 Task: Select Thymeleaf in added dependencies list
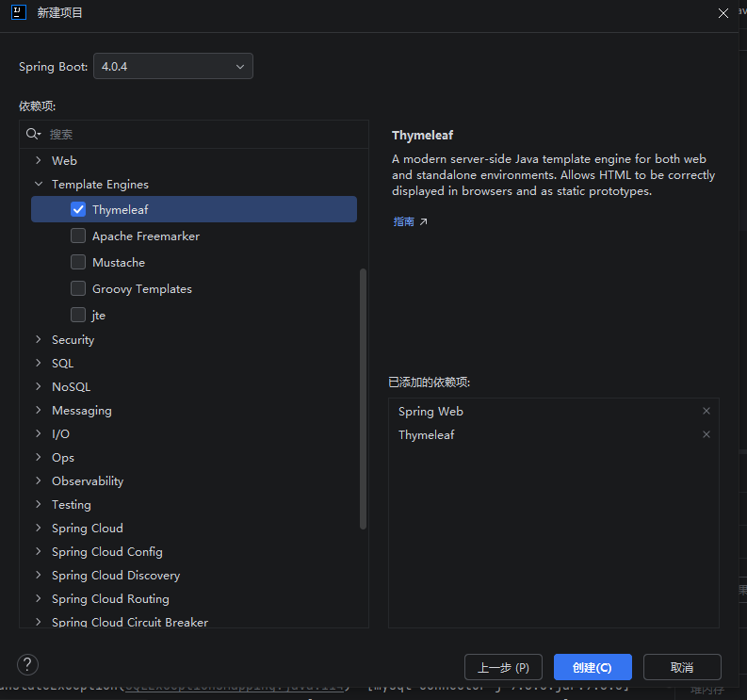click(x=427, y=434)
